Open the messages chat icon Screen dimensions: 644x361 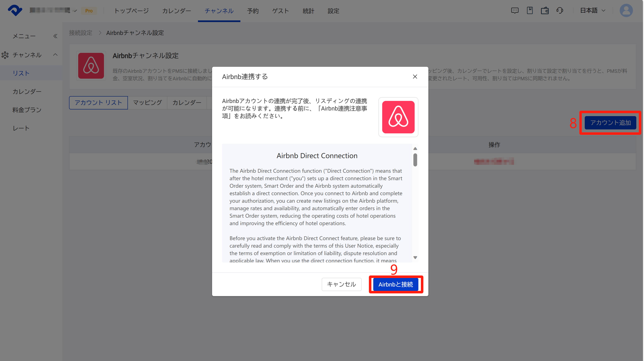(515, 10)
